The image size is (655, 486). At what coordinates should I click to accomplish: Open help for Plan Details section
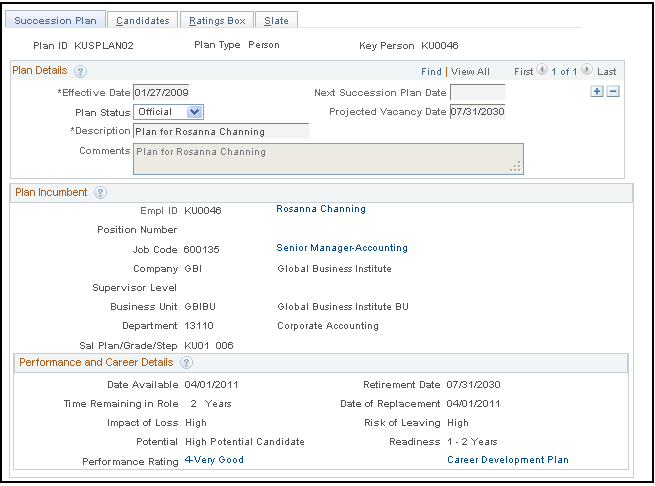click(80, 71)
